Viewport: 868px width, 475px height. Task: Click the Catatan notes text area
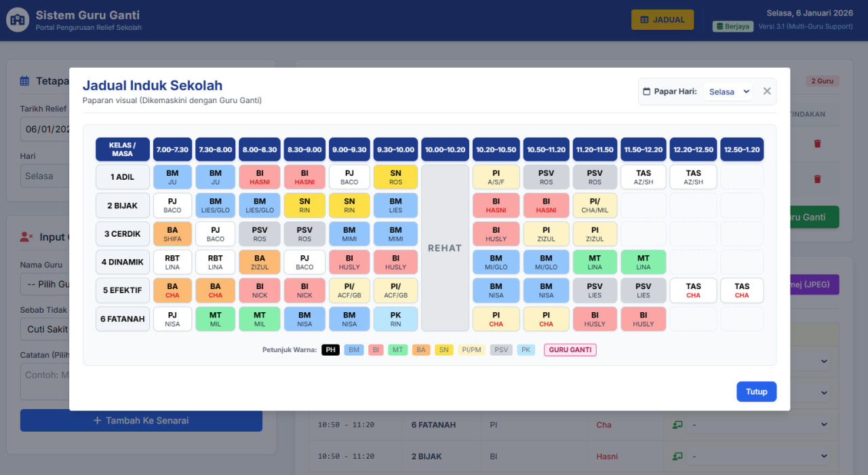[45, 381]
